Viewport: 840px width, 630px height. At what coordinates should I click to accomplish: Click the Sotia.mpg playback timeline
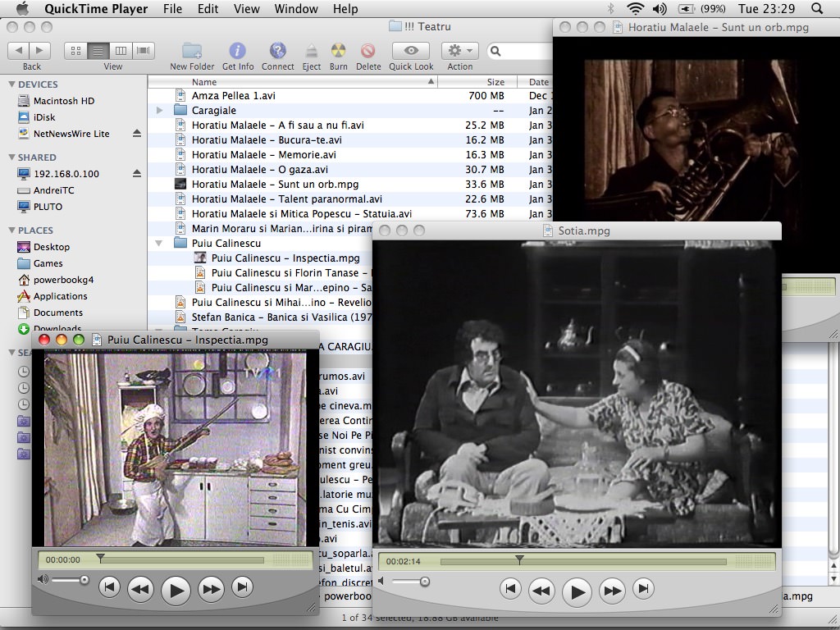[x=583, y=561]
